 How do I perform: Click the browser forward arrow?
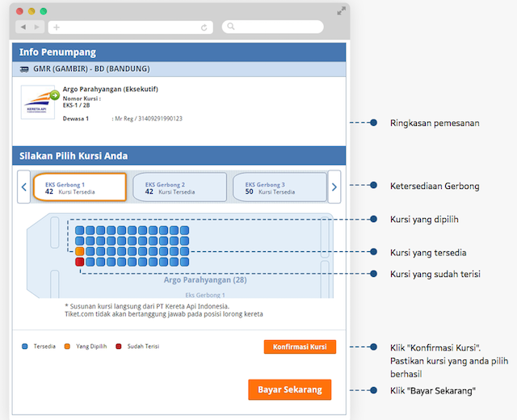(x=37, y=27)
